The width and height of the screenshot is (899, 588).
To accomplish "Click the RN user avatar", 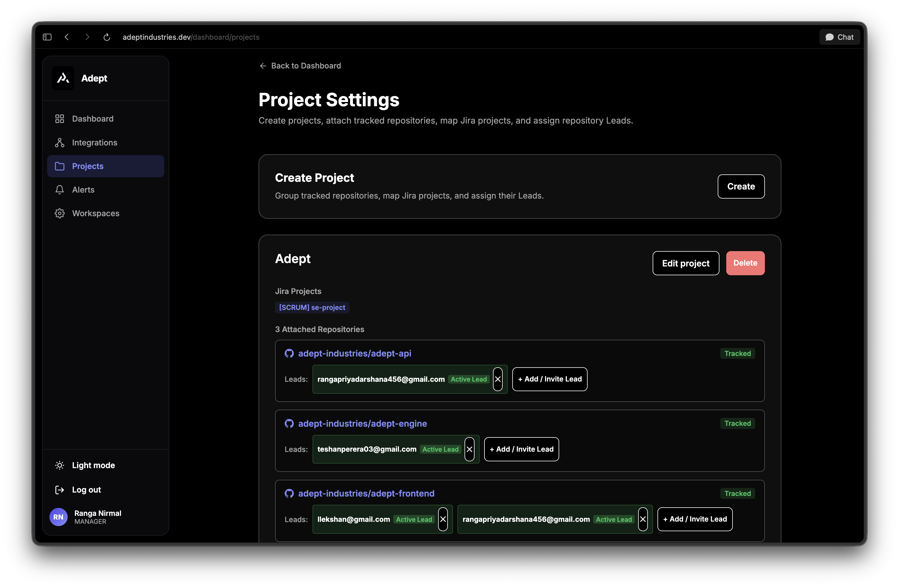I will coord(59,517).
